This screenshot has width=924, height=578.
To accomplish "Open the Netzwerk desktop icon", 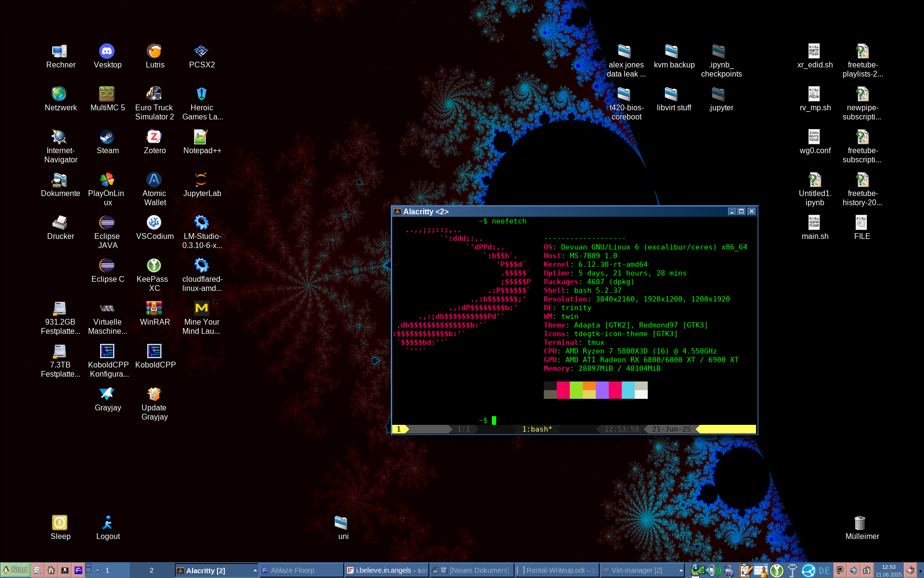I will [x=60, y=99].
